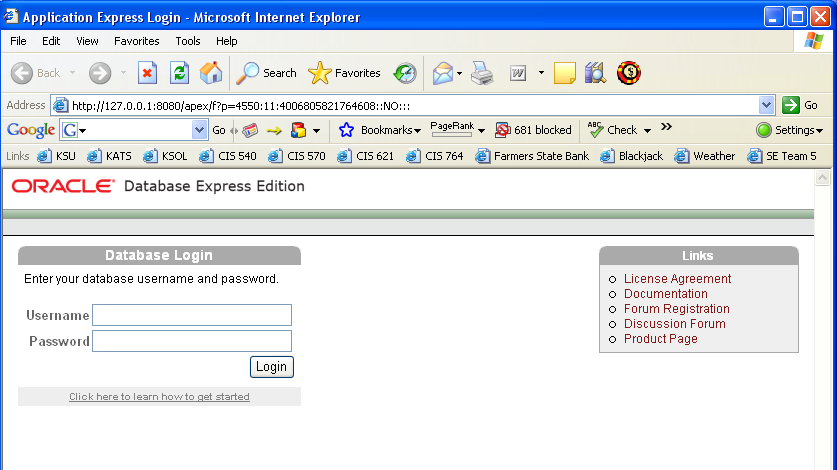This screenshot has width=837, height=470.
Task: Open the KATS links bar shortcut
Action: (109, 156)
